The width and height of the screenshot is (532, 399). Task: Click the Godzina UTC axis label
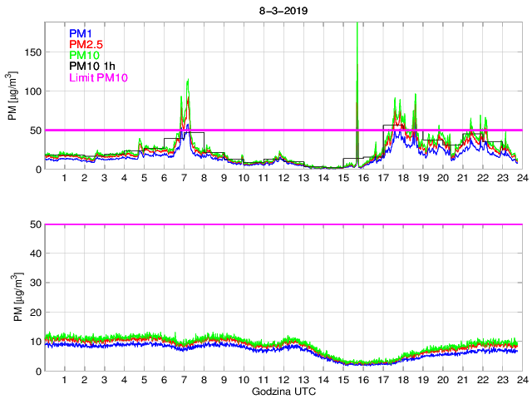point(283,391)
